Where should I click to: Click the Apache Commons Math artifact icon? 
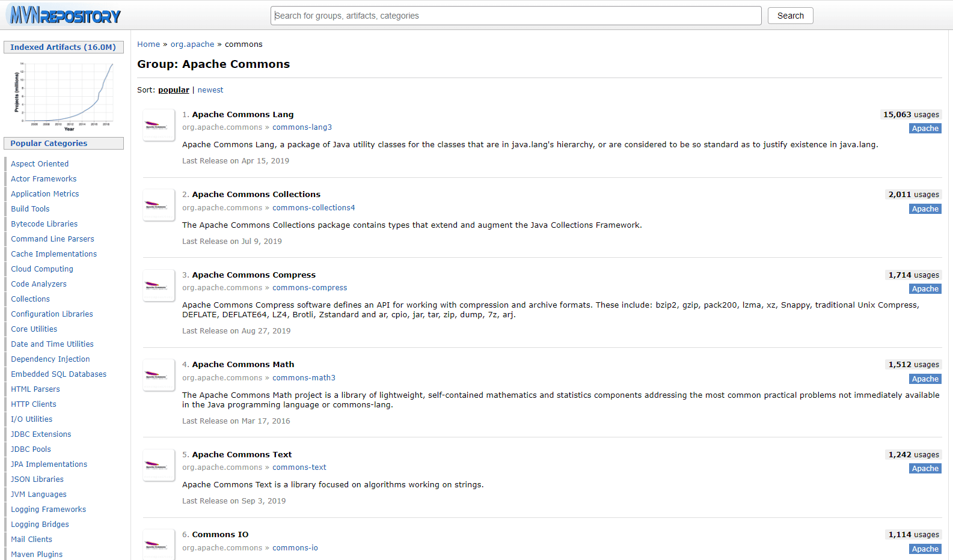(x=158, y=375)
